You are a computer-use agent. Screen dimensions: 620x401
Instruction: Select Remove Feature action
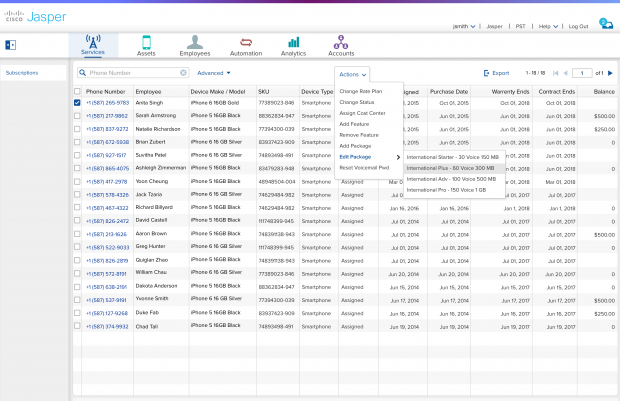point(359,135)
